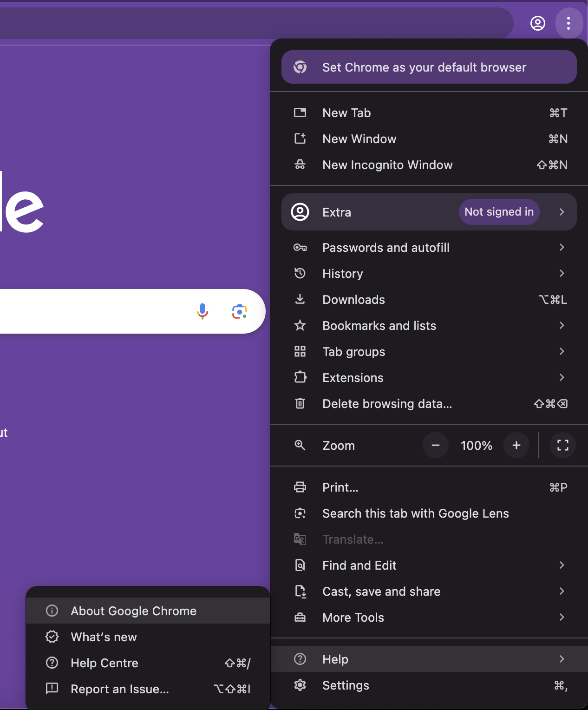Click the Find and Edit document icon
This screenshot has width=588, height=710.
(x=300, y=565)
